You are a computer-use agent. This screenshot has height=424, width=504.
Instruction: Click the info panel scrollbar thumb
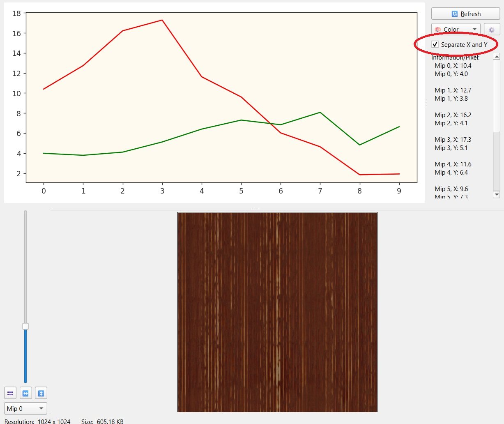pyautogui.click(x=496, y=97)
